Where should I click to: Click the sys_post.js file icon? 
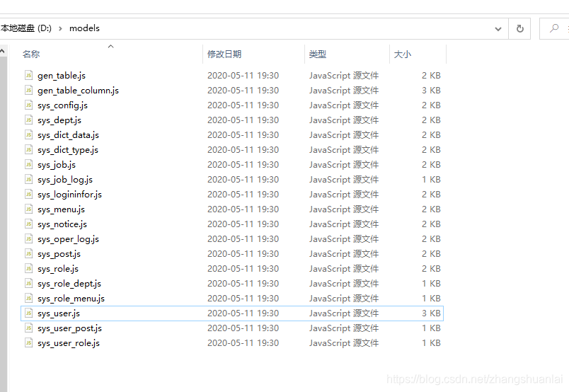coord(29,254)
